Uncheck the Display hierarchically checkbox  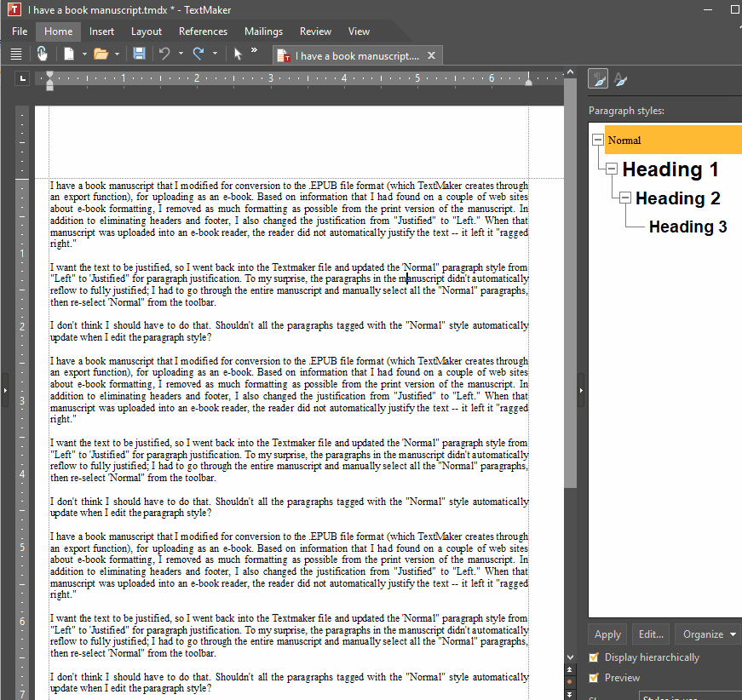click(595, 657)
